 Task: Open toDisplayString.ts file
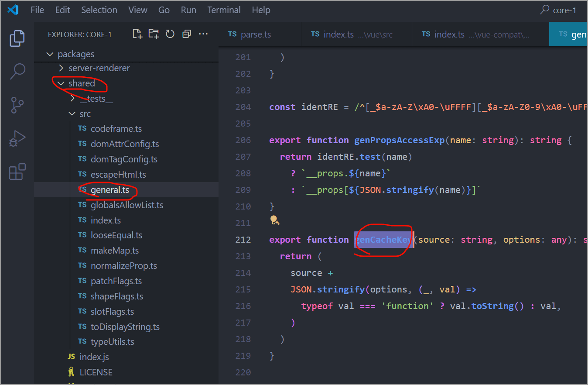pos(125,327)
